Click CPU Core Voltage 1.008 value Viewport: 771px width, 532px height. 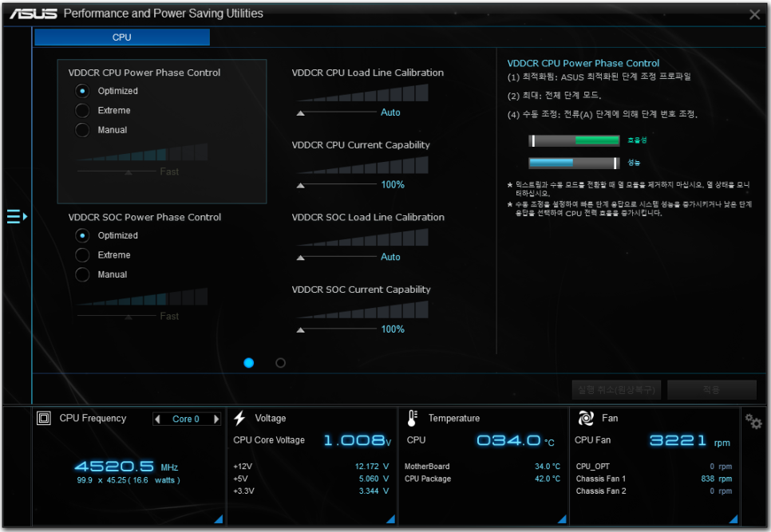pyautogui.click(x=357, y=440)
